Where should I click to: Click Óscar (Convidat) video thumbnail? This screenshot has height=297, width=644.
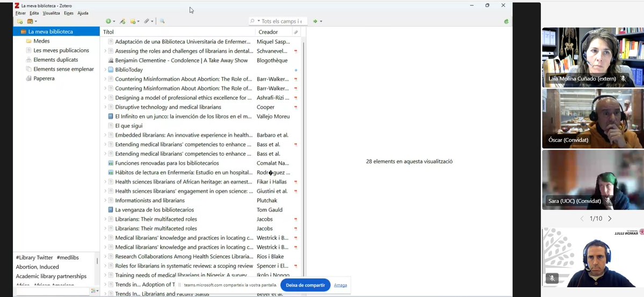tap(592, 118)
